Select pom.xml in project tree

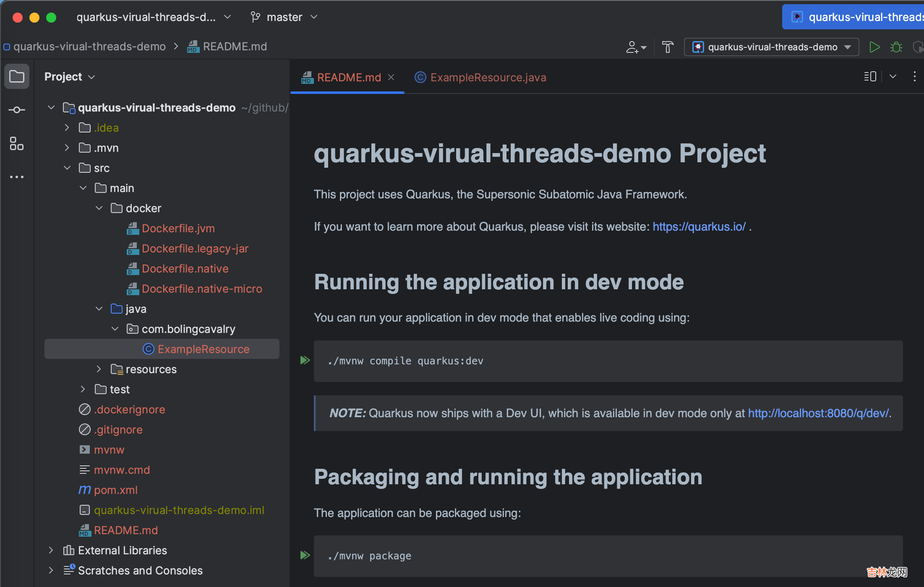click(x=115, y=490)
